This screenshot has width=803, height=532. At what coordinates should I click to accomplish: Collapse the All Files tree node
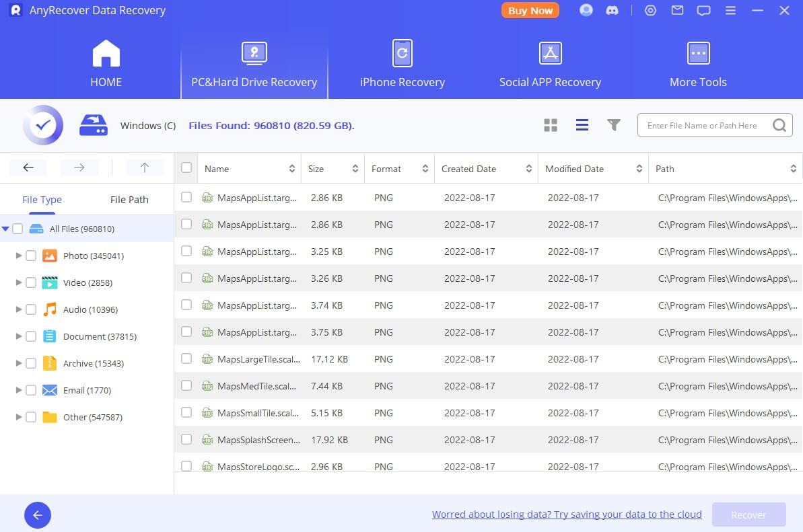pyautogui.click(x=5, y=229)
